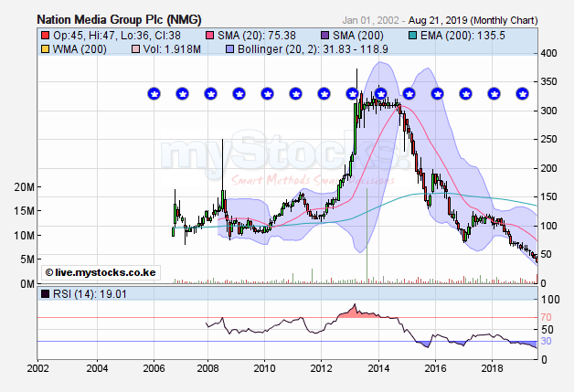Image resolution: width=574 pixels, height=392 pixels.
Task: Click the third blue star marker from the left
Action: (x=210, y=93)
